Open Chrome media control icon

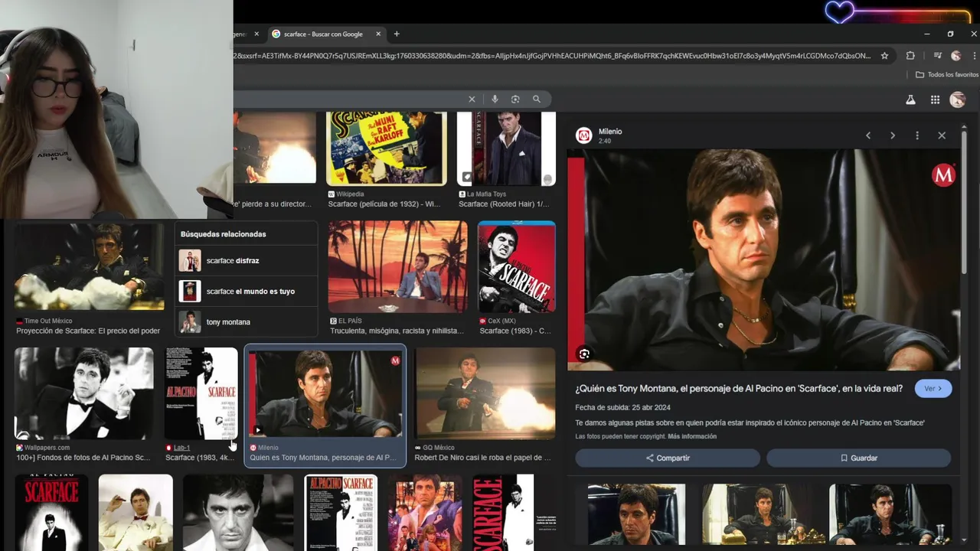[x=937, y=56]
